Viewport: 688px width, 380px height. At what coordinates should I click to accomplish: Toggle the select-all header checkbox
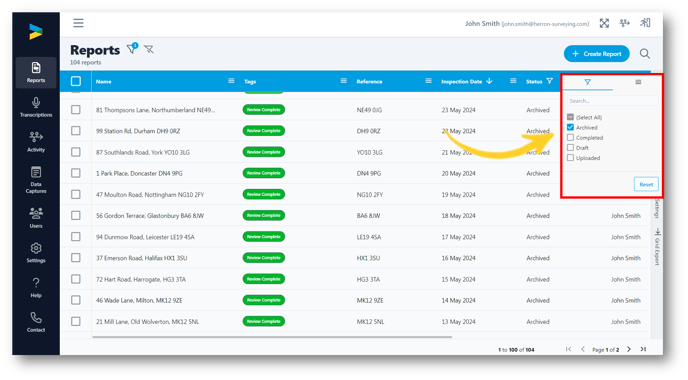click(x=76, y=81)
